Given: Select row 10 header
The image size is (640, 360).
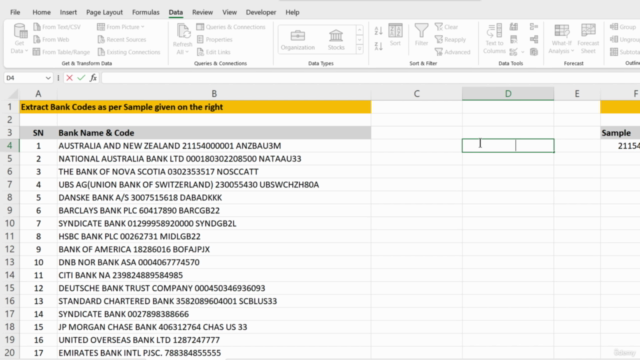Looking at the screenshot, I should [x=9, y=224].
